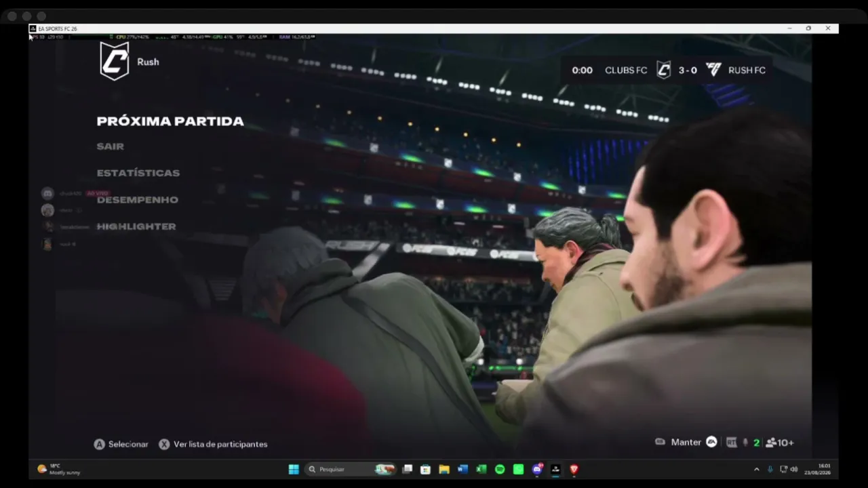Open the DESEMPENHO menu entry

tap(138, 200)
